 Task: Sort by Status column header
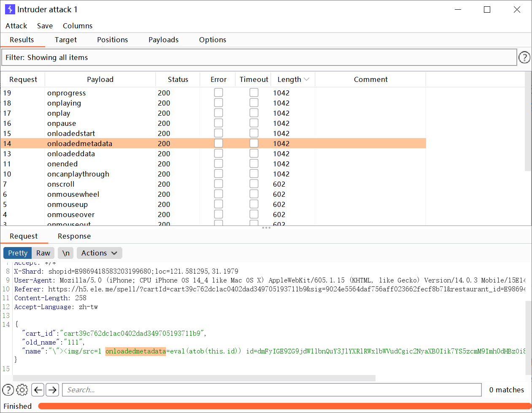[178, 79]
